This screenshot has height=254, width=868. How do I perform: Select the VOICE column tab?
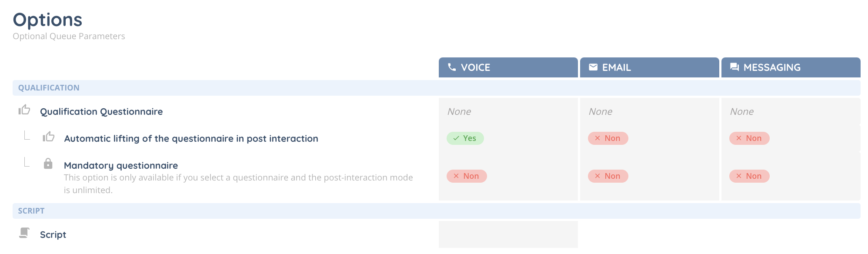(508, 67)
